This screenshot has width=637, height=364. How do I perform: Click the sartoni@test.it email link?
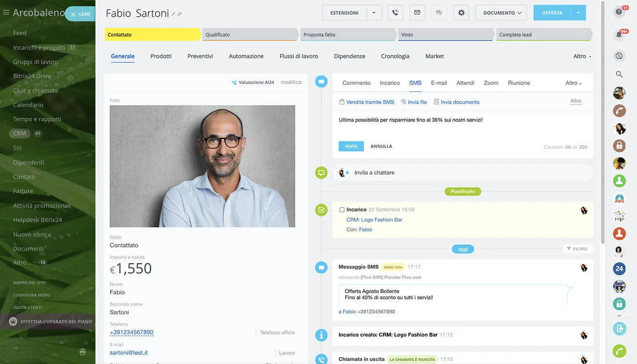coord(129,353)
